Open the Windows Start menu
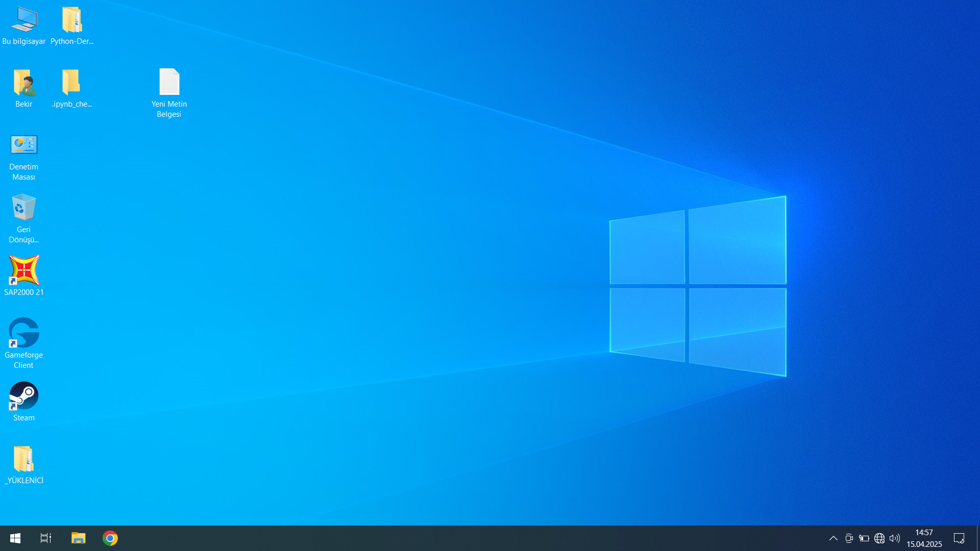980x551 pixels. click(15, 538)
